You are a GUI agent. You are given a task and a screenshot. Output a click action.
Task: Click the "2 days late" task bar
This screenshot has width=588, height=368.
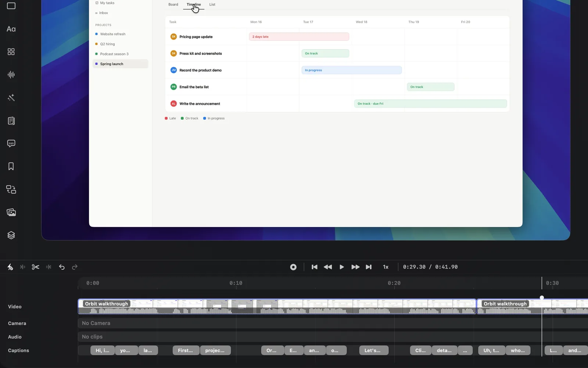coord(299,37)
